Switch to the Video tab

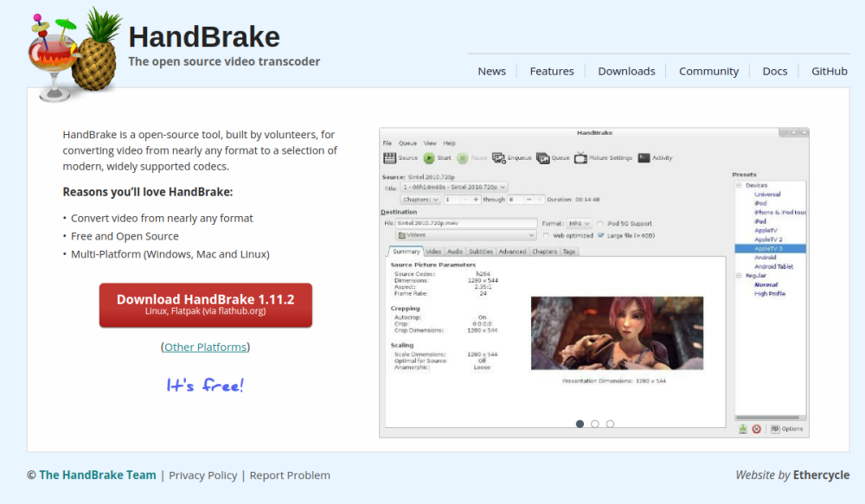[x=433, y=252]
